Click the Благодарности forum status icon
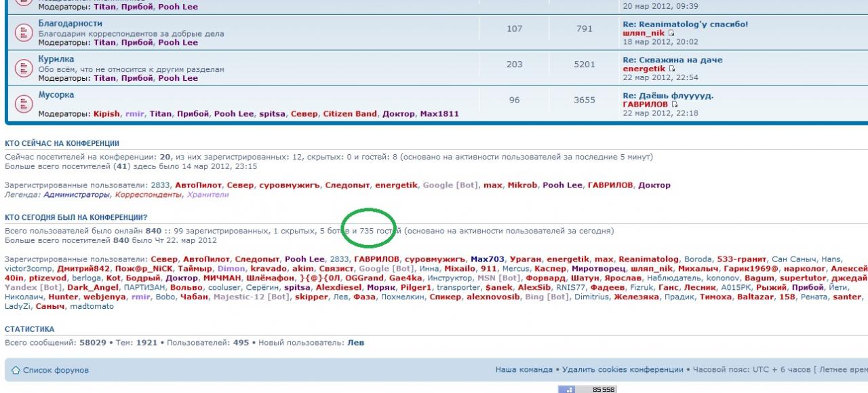Image resolution: width=868 pixels, height=393 pixels. [24, 33]
